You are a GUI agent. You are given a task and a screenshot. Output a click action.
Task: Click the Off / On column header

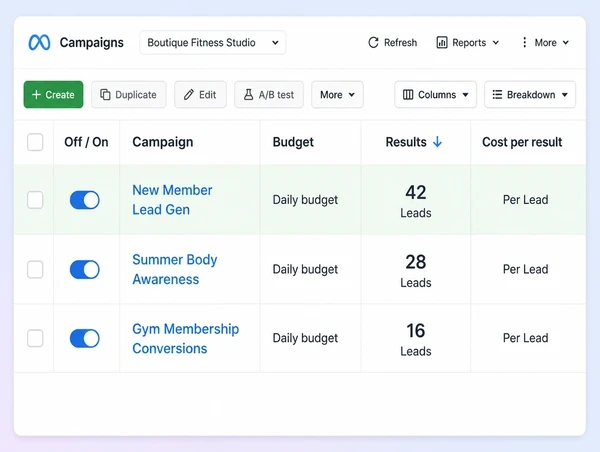[x=86, y=142]
